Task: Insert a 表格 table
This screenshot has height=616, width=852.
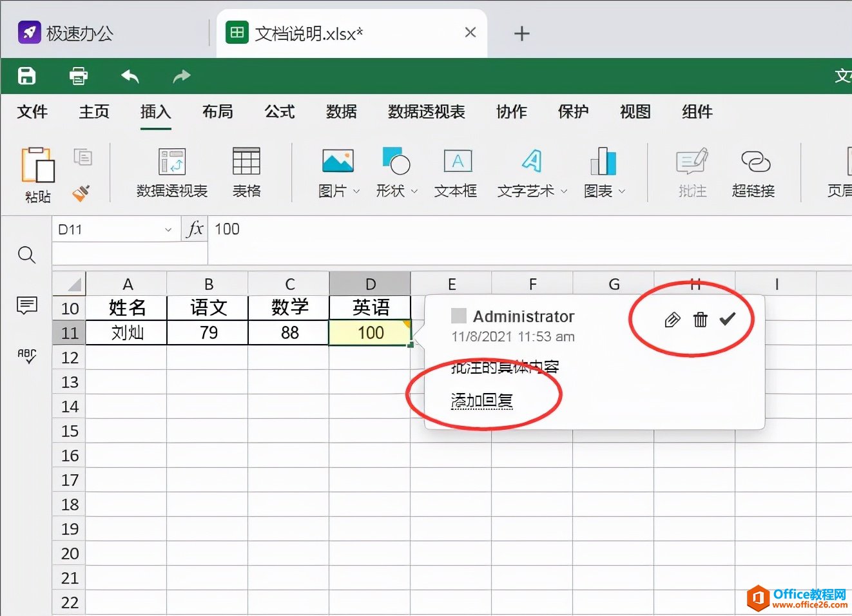Action: pos(246,171)
